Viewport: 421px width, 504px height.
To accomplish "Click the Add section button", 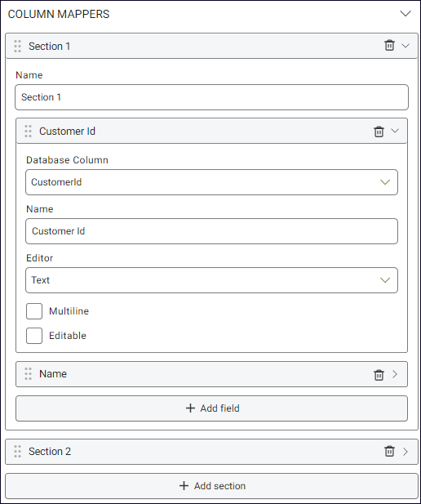I will tap(211, 486).
